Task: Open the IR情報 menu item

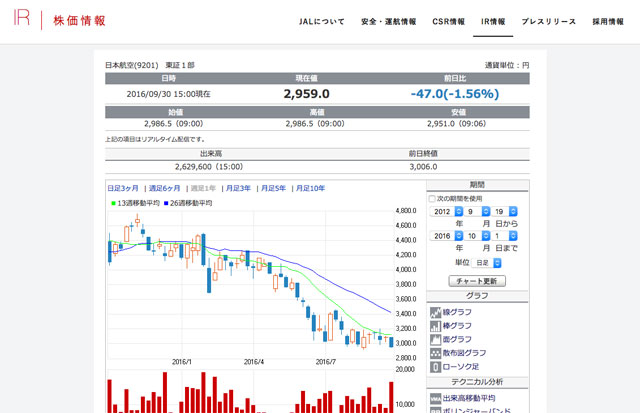Action: point(493,21)
